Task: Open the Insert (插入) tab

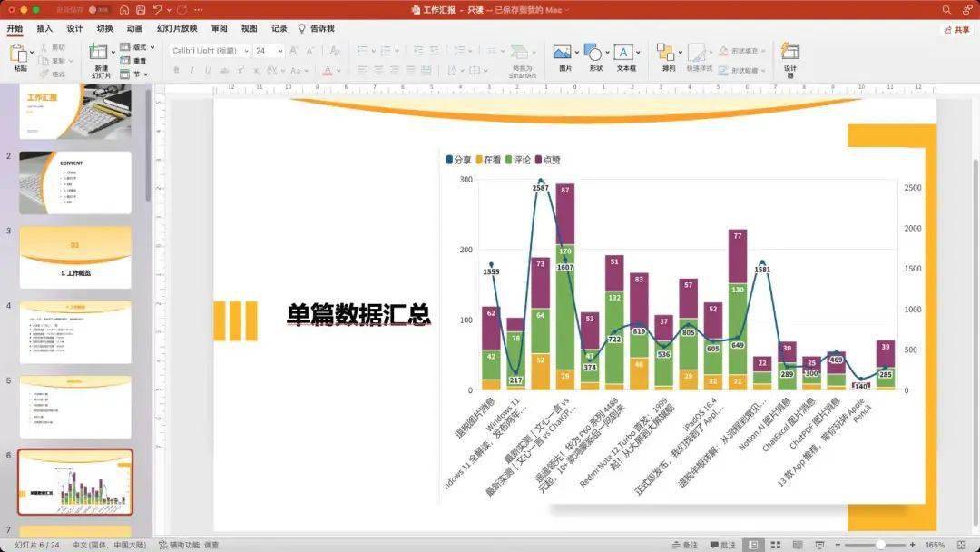Action: [44, 28]
